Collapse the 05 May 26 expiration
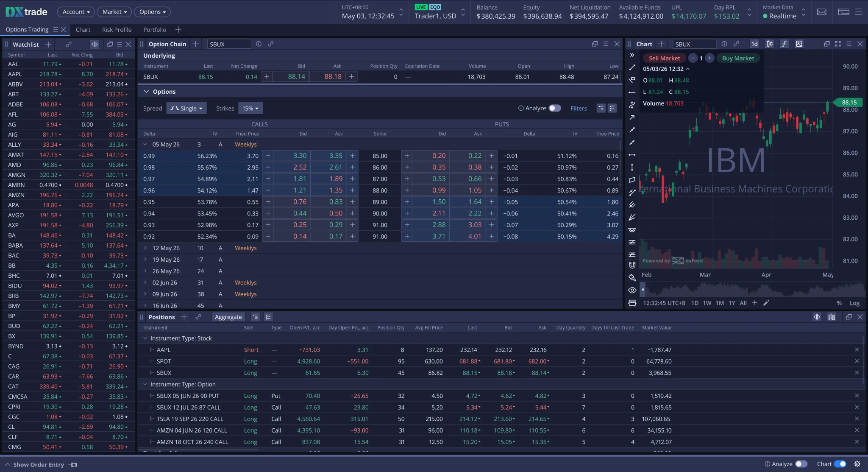 click(145, 144)
